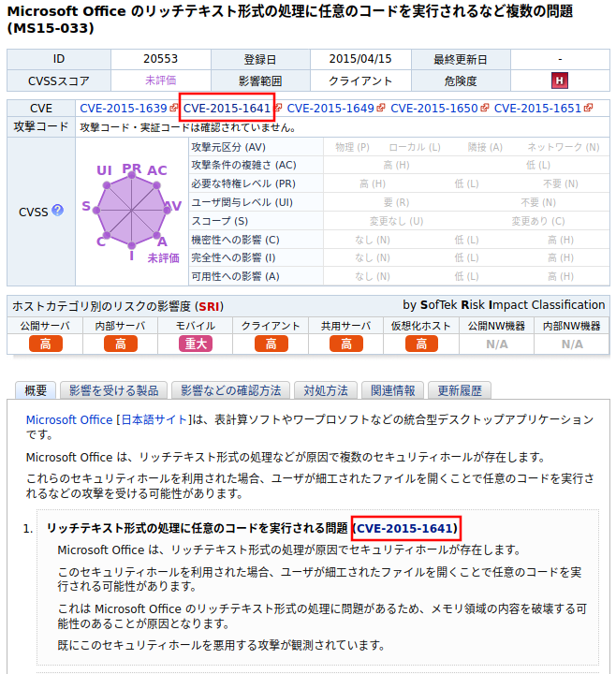Click the ID value 20553

[161, 59]
